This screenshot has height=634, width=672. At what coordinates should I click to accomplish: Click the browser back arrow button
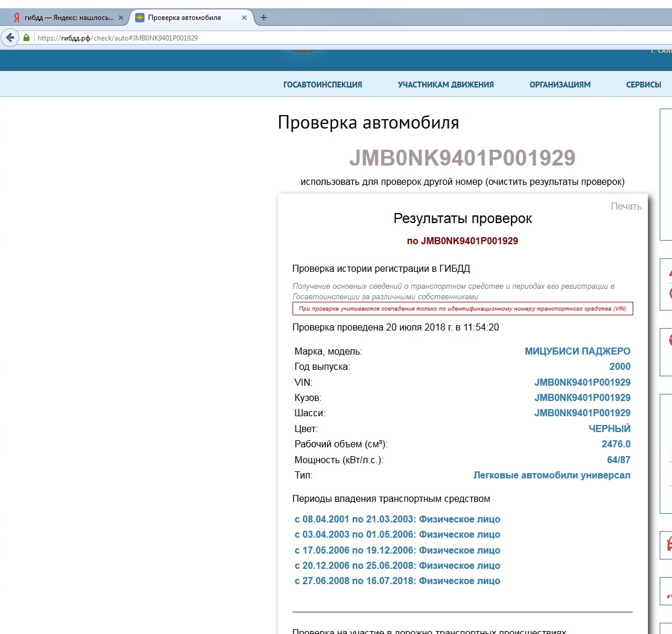point(10,38)
